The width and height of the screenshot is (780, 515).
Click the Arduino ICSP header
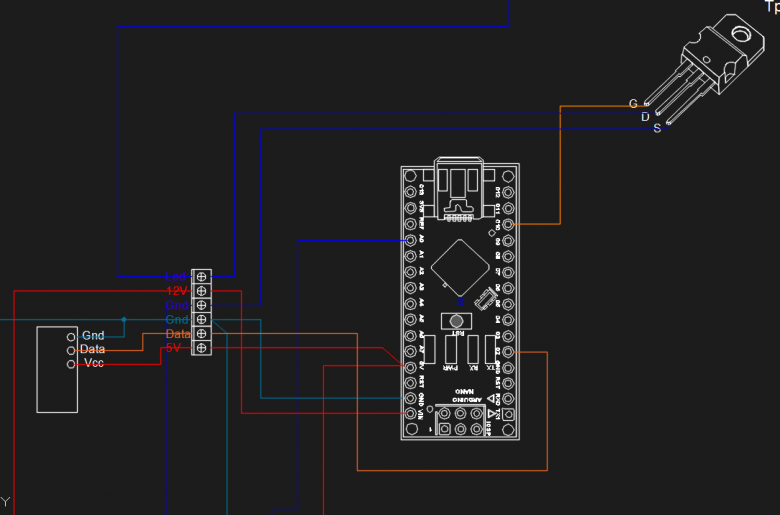(460, 420)
